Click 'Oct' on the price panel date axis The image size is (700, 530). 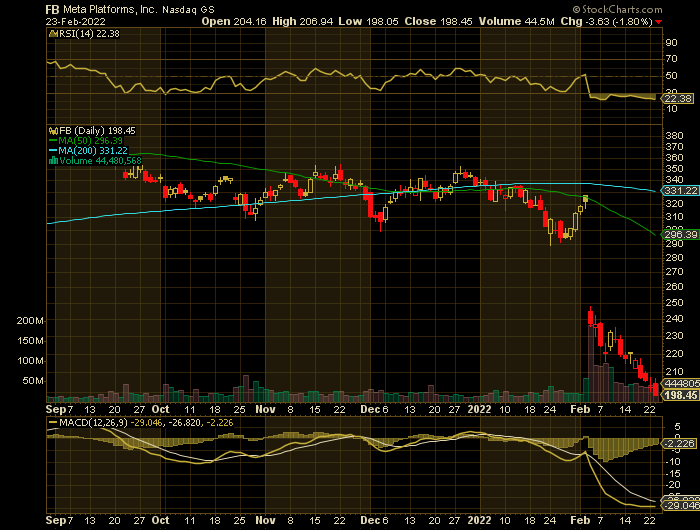pyautogui.click(x=160, y=409)
